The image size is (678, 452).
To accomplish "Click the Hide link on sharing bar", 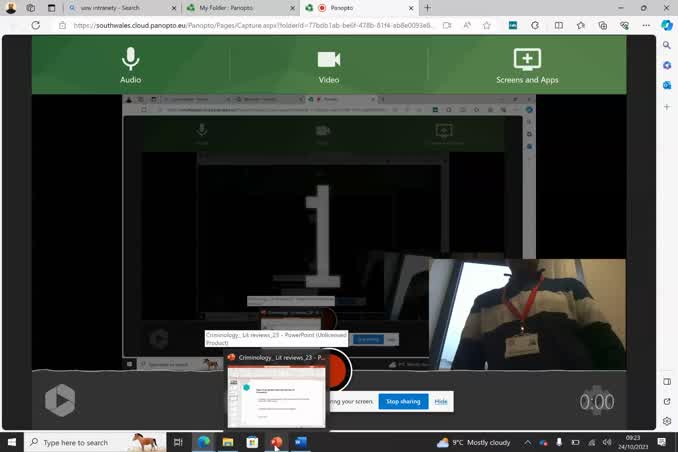I will coord(440,401).
